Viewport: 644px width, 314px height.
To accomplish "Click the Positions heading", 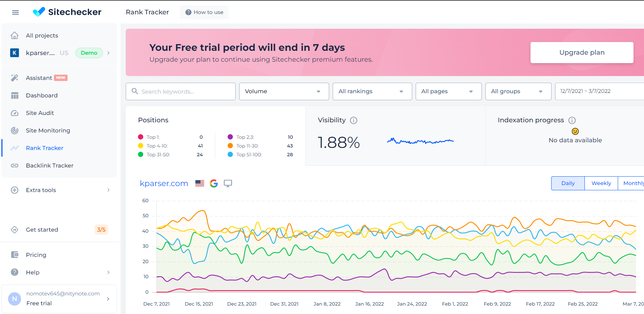I will click(153, 120).
